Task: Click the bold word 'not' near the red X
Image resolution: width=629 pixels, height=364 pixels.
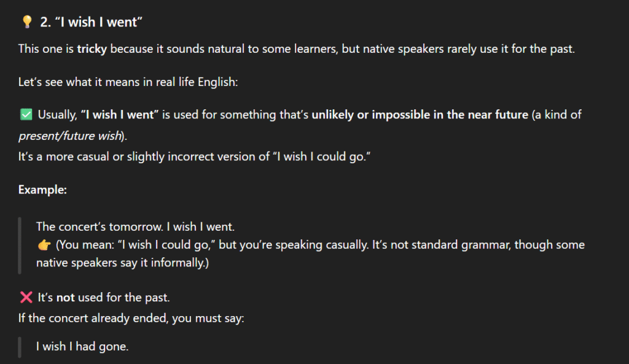Action: click(x=65, y=298)
